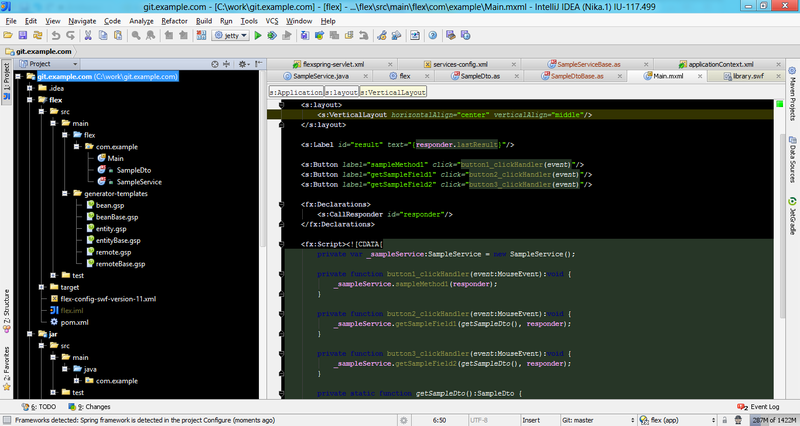Run the jetty configuration with green arrow
800x426 pixels.
click(258, 35)
